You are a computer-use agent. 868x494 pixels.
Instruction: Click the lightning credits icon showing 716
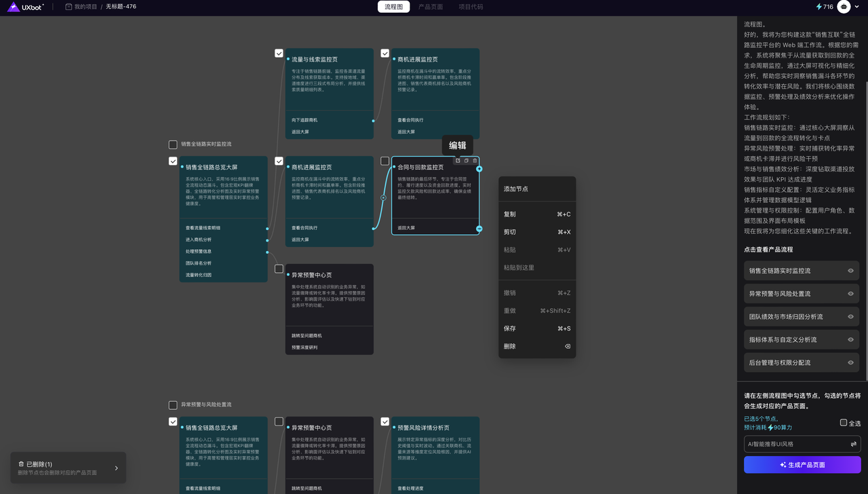tap(819, 7)
